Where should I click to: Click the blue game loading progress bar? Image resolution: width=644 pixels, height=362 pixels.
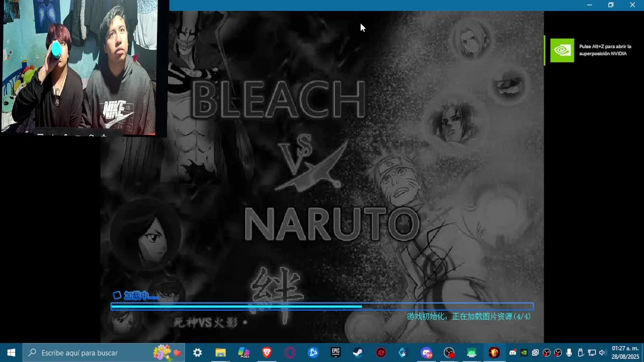pyautogui.click(x=322, y=306)
